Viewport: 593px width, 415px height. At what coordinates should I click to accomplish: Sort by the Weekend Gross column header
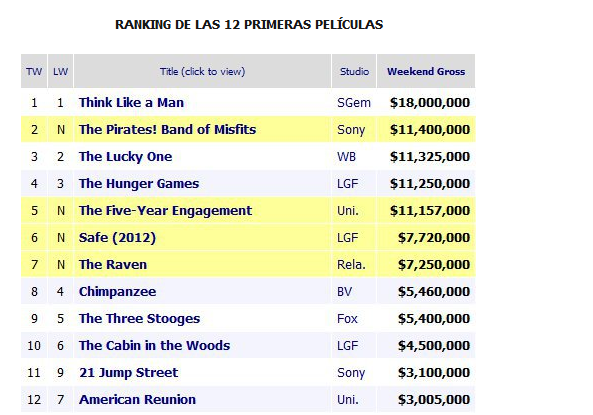426,71
